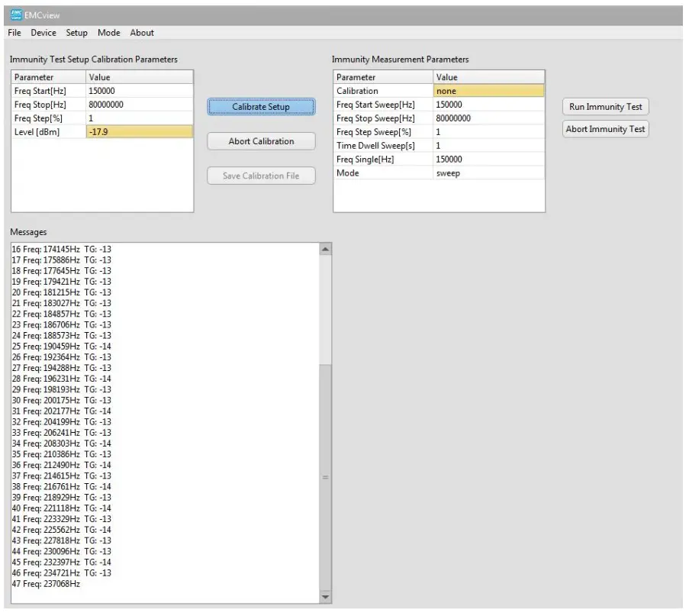Select the 'Freq Start[Hz]' parameter label
Screen dimensions: 689x616
click(x=40, y=91)
